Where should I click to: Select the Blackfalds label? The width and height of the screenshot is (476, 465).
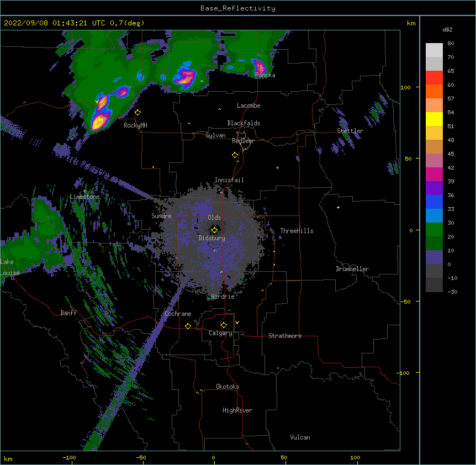(244, 123)
